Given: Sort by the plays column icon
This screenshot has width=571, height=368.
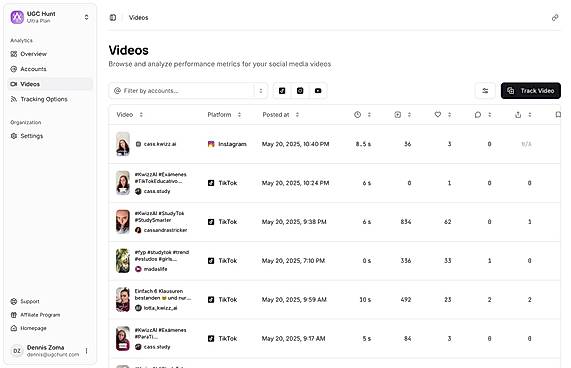Looking at the screenshot, I should click(402, 115).
